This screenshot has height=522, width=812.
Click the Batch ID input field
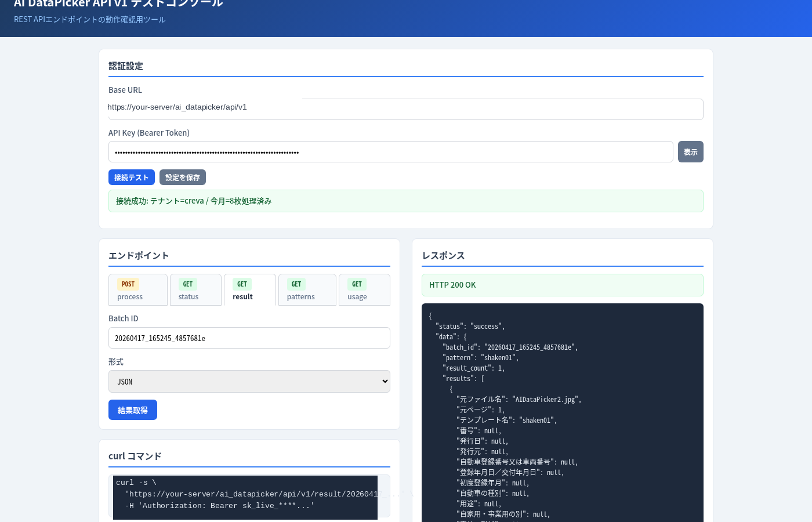(249, 338)
